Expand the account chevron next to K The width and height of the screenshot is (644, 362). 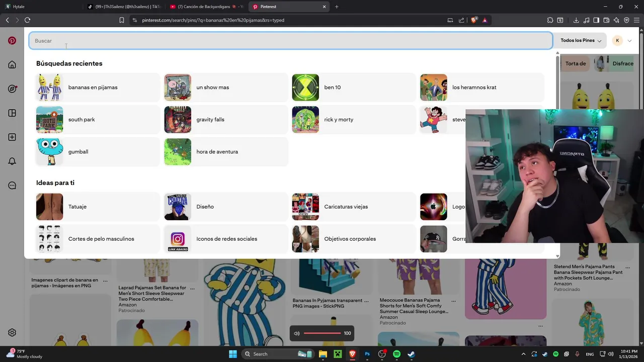[629, 41]
